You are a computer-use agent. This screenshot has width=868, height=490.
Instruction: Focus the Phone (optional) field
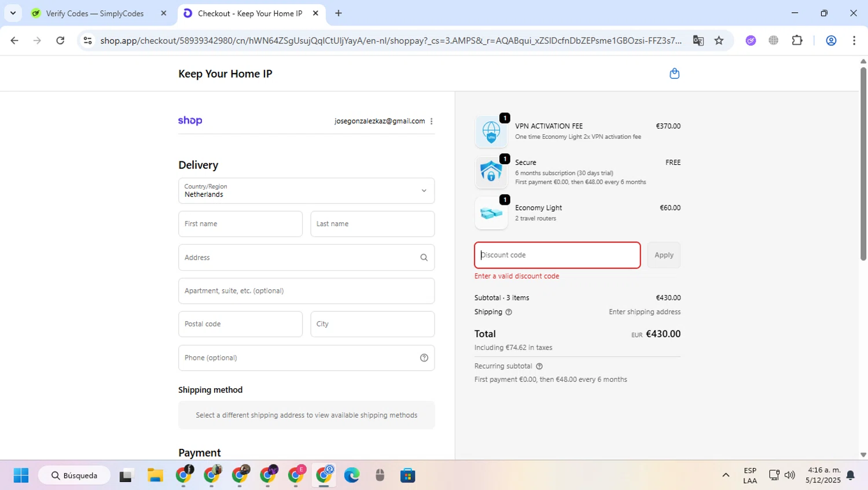click(x=306, y=358)
